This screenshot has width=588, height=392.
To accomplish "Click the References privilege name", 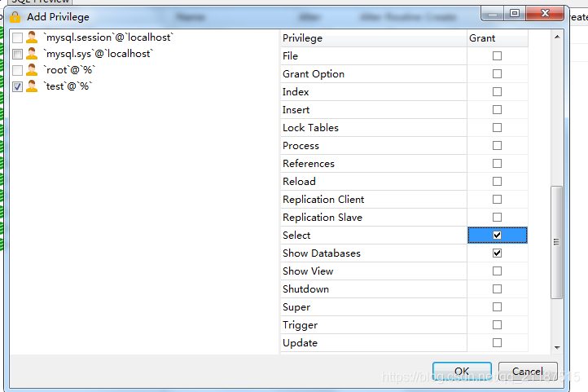I will pyautogui.click(x=309, y=164).
